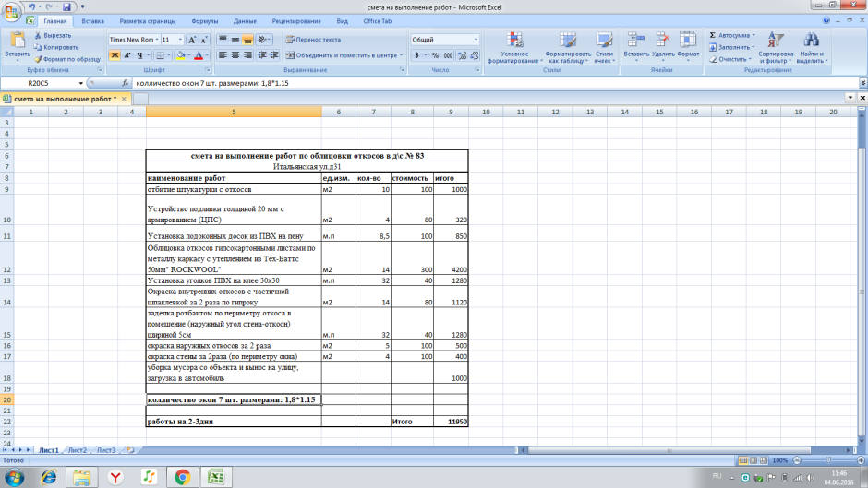Switch to the Данные ribbon tab

pos(245,21)
